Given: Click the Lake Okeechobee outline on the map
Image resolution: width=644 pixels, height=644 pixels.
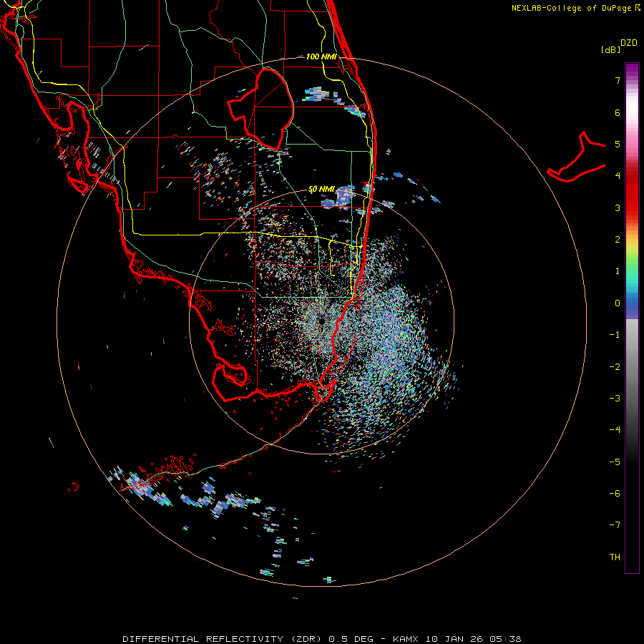Looking at the screenshot, I should pyautogui.click(x=261, y=109).
